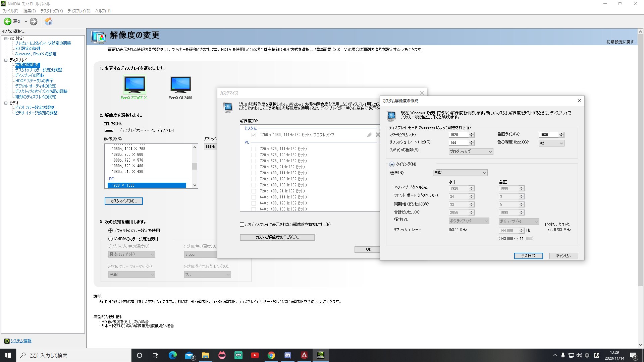Check 640 x 480, 144Hz resolution box
The width and height of the screenshot is (644, 362).
254,197
